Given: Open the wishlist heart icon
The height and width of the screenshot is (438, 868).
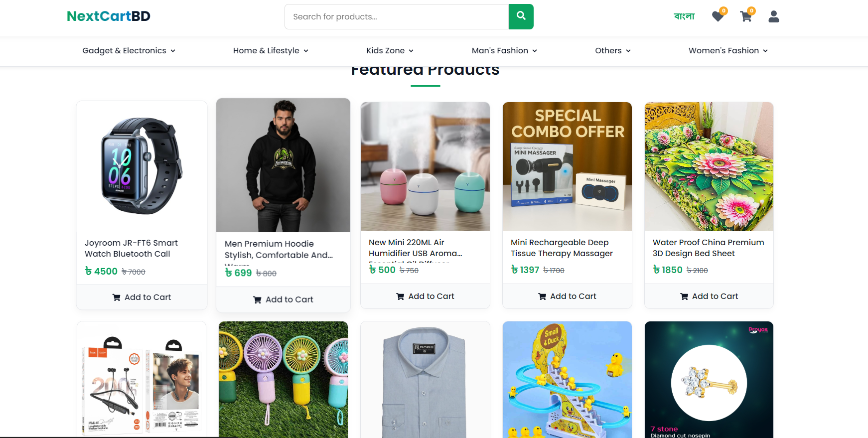Looking at the screenshot, I should [x=718, y=16].
